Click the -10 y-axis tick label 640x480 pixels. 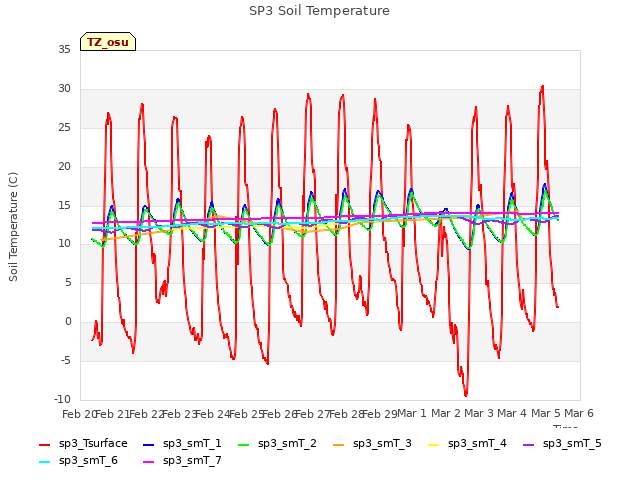point(62,399)
